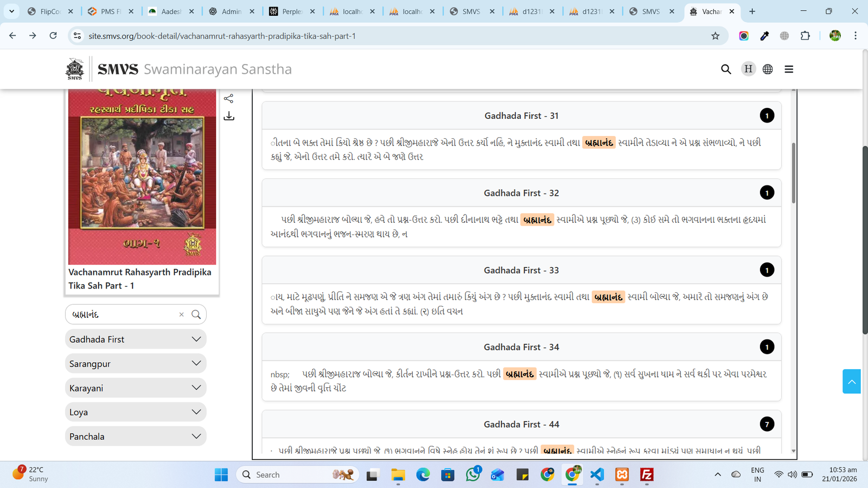
Task: Click the magnifier in the filter search box
Action: (196, 314)
